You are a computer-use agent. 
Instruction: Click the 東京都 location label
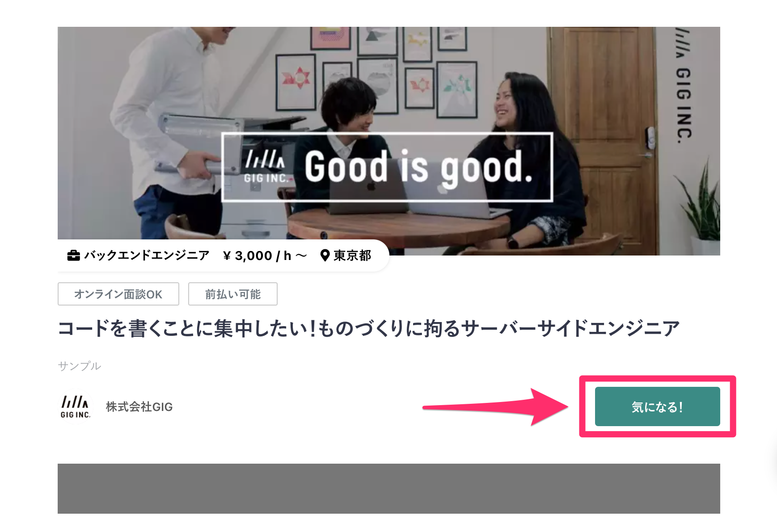[352, 256]
